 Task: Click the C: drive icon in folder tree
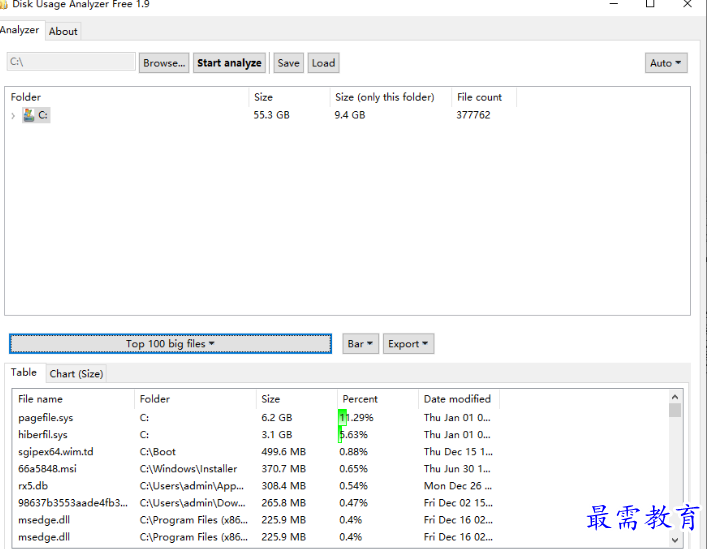(x=29, y=115)
